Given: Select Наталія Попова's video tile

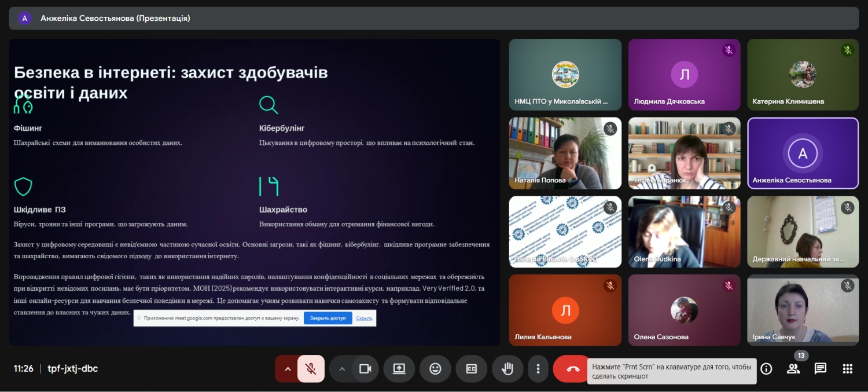Looking at the screenshot, I should [565, 153].
